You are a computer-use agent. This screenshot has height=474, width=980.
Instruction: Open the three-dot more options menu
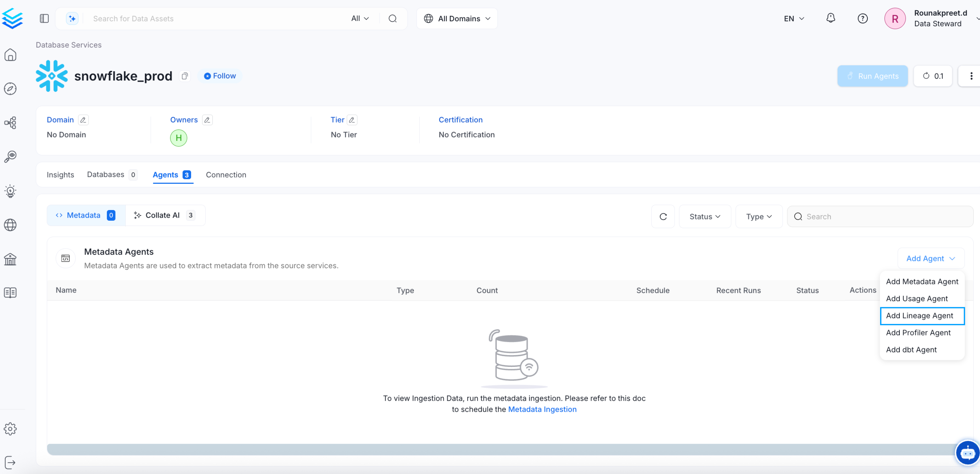971,76
